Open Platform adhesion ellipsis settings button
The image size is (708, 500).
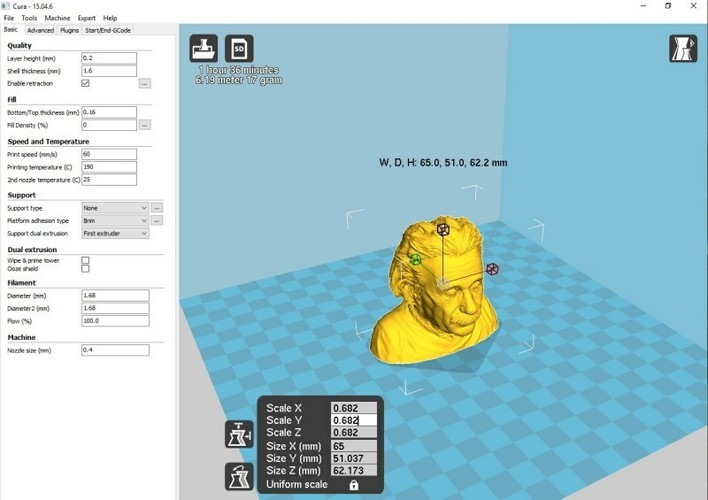(157, 220)
